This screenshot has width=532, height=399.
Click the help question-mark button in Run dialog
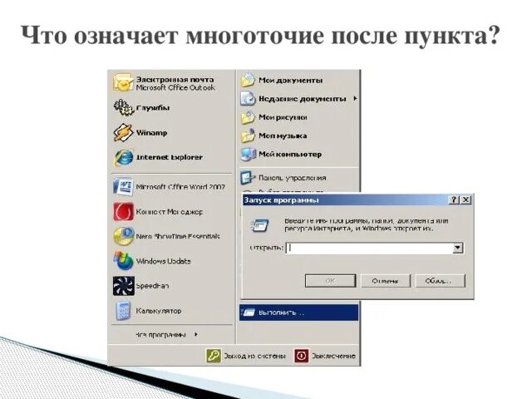pos(454,199)
